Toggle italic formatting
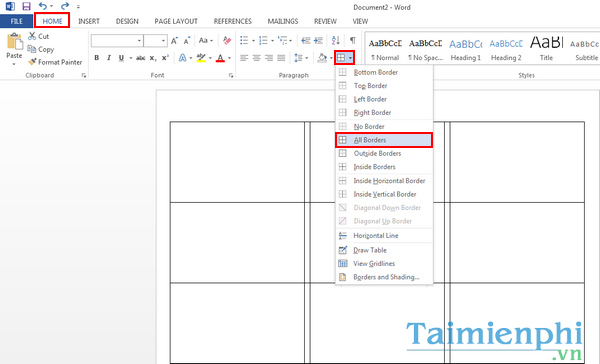The height and width of the screenshot is (364, 600). [x=109, y=58]
